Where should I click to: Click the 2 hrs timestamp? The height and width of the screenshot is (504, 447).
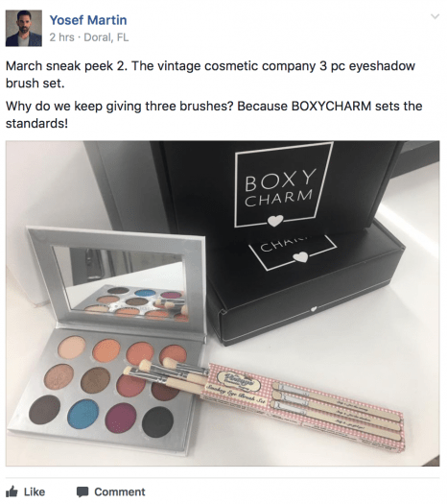pos(61,37)
